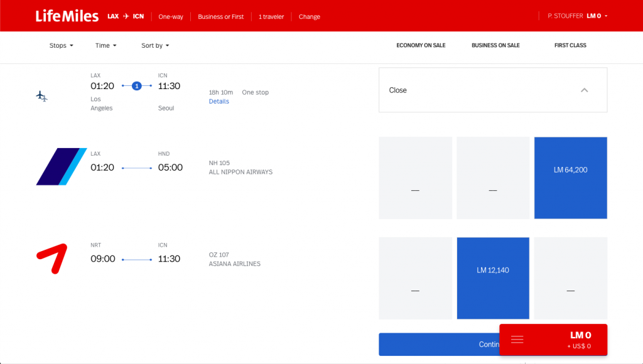This screenshot has width=643, height=364.
Task: Click the All Nippon Airways logo
Action: 62,166
